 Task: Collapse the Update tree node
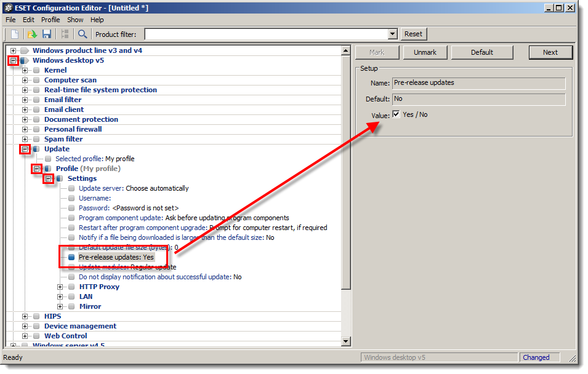click(x=25, y=149)
